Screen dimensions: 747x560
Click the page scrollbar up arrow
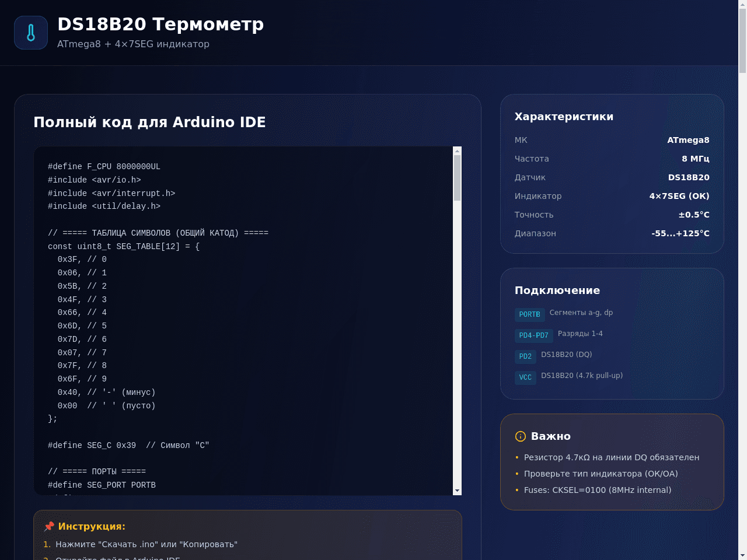click(742, 4)
